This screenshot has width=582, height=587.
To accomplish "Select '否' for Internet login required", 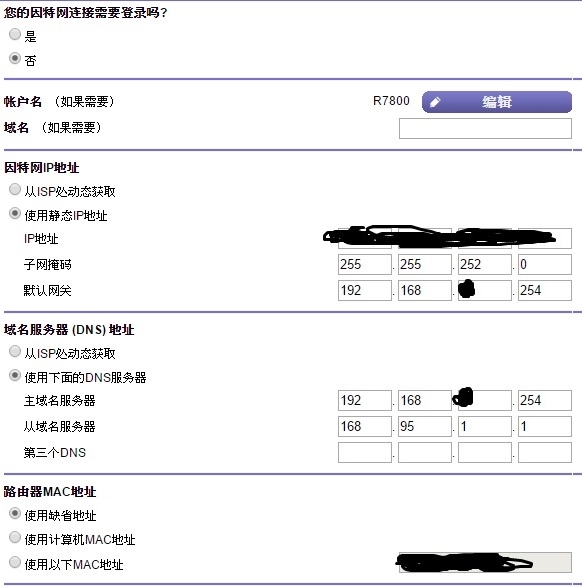I will pyautogui.click(x=15, y=58).
